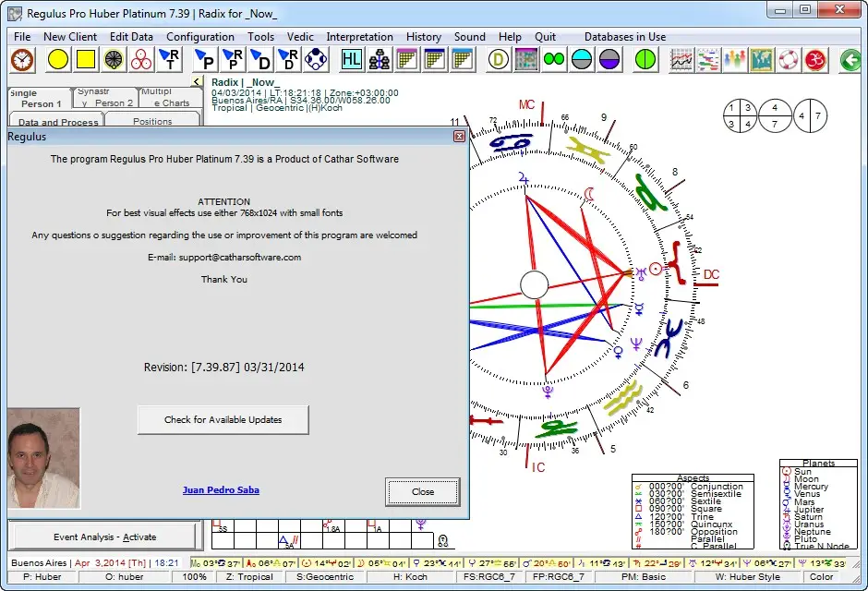Collapse the left panel with the chevron

(x=197, y=82)
